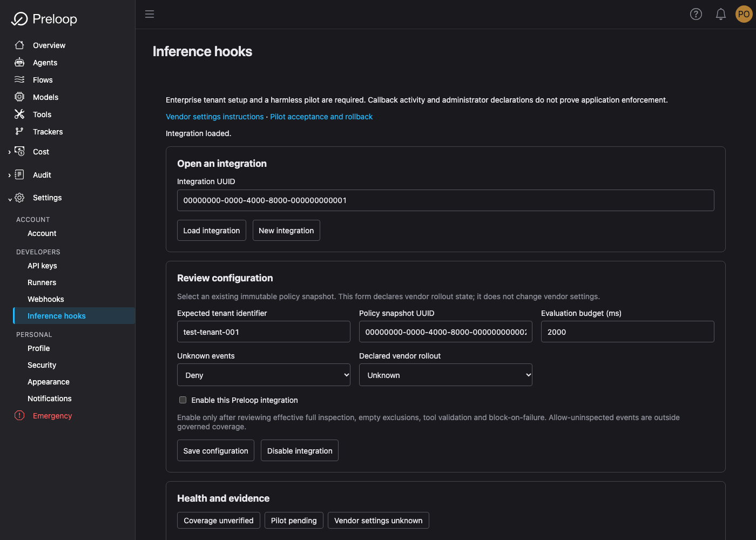Click the Trackers branch icon

pyautogui.click(x=19, y=132)
